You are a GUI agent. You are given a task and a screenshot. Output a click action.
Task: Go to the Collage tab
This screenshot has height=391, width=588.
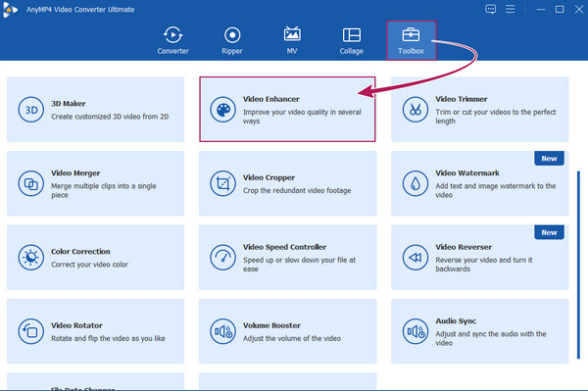click(352, 40)
